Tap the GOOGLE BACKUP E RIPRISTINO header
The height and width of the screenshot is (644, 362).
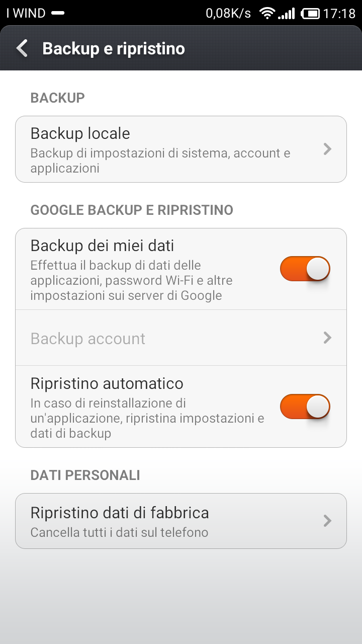[x=132, y=210]
